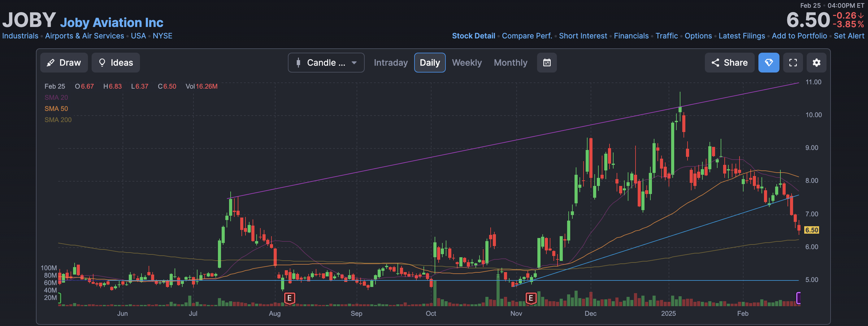
Task: Share the chart
Action: (x=729, y=63)
